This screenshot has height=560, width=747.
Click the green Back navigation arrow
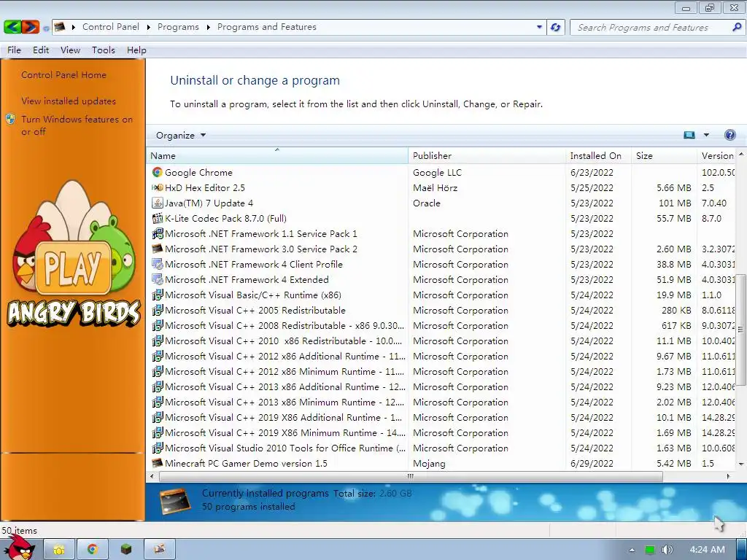(x=12, y=27)
